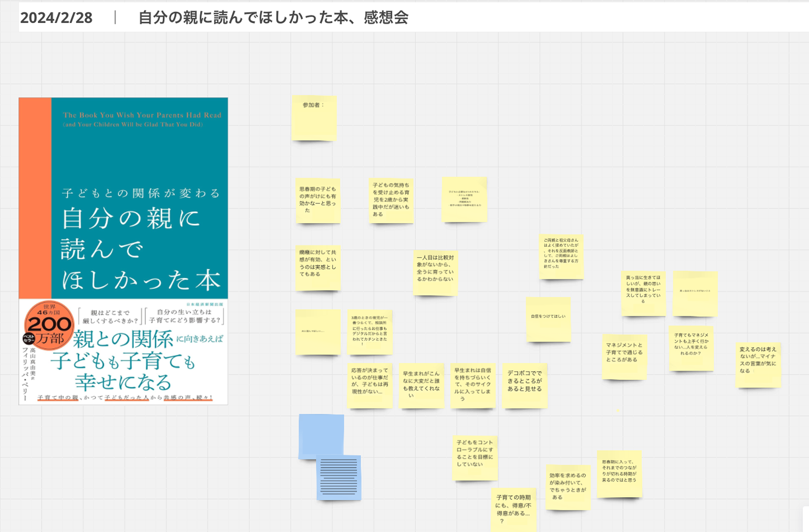Select the date text 2024/2/28
The image size is (809, 532).
tap(56, 18)
